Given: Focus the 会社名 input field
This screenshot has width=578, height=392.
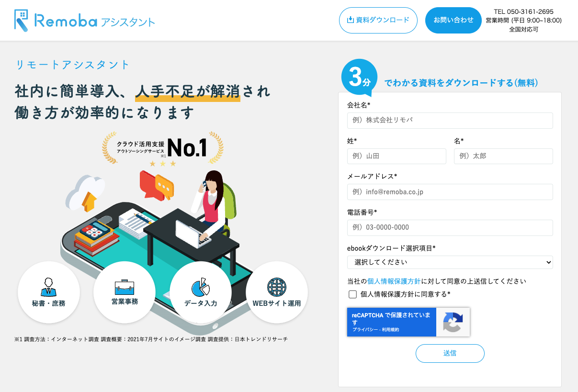Looking at the screenshot, I should coord(450,121).
